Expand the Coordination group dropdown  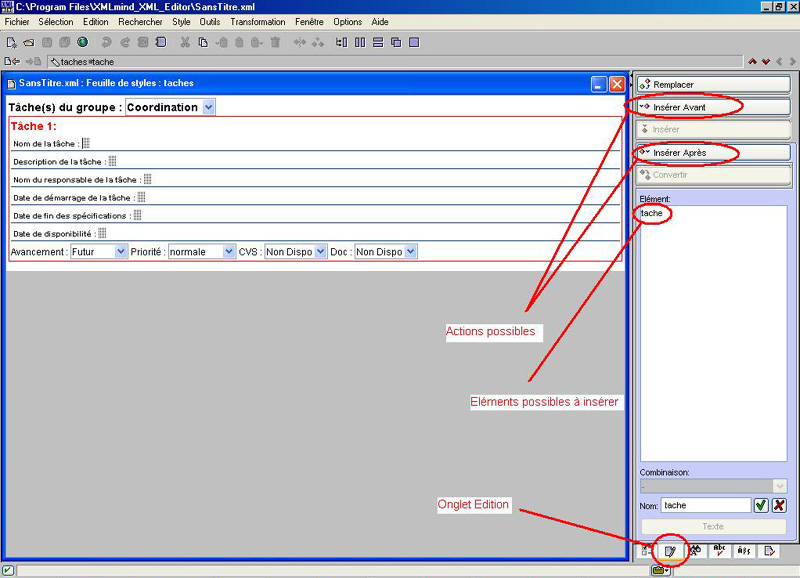208,107
